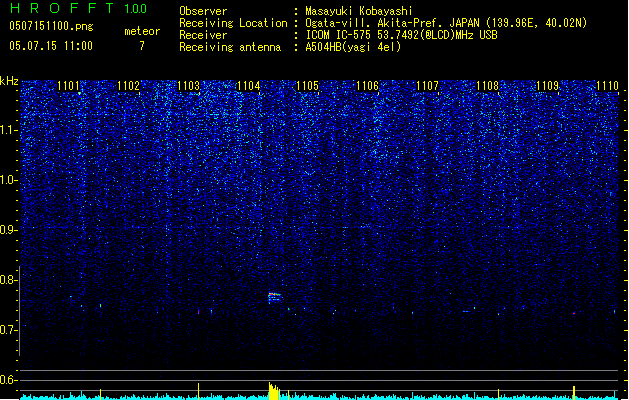Select the filename 0507151100.png
This screenshot has width=629, height=400.
pos(51,26)
